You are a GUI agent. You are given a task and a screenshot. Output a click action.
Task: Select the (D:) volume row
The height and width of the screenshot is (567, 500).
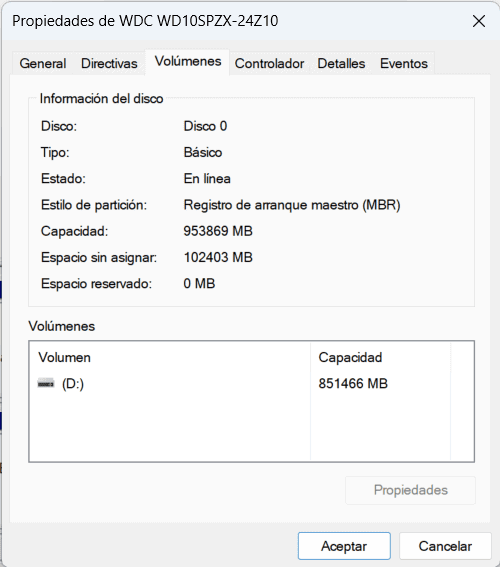click(x=240, y=384)
